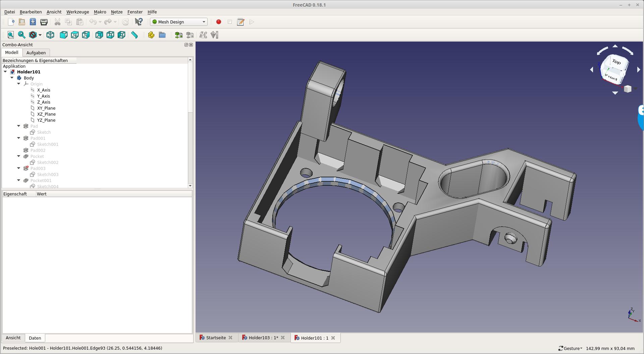Select Pad002 in the model tree

click(38, 150)
